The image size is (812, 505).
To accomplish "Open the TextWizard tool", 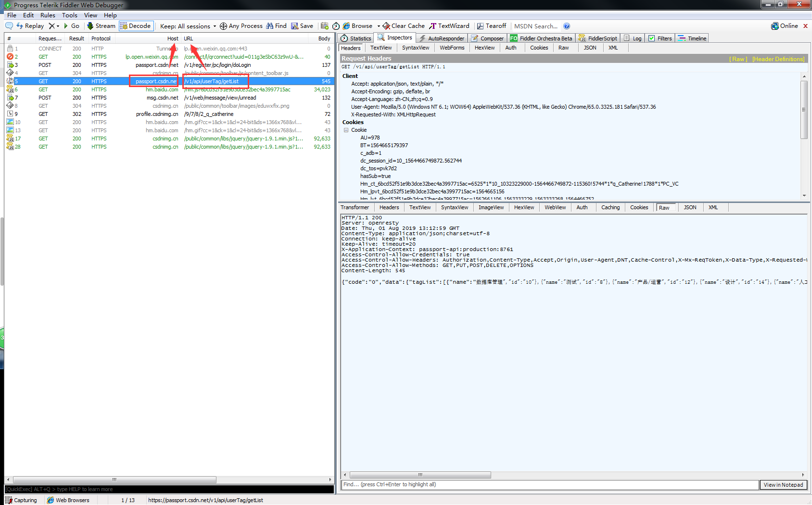I will (449, 26).
